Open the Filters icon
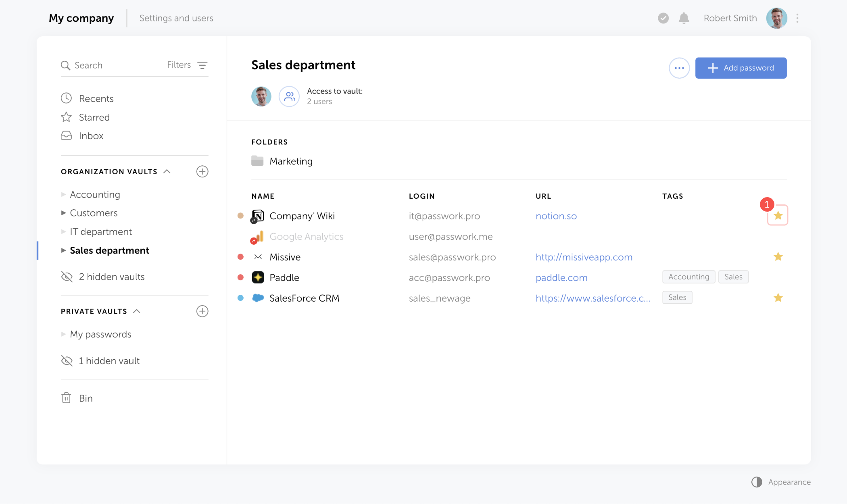Screen dimensions: 847x504 coord(202,65)
